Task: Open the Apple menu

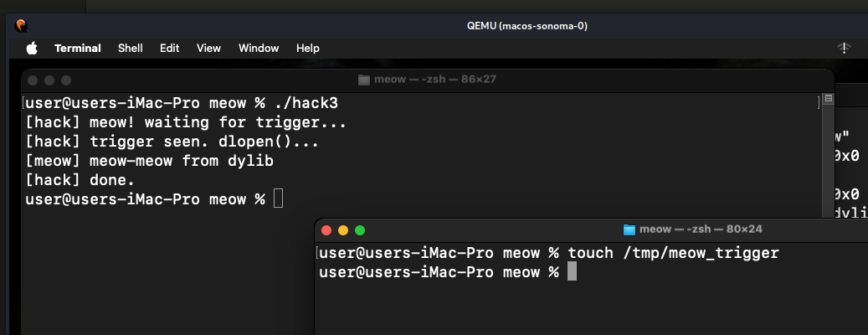Action: (x=32, y=49)
